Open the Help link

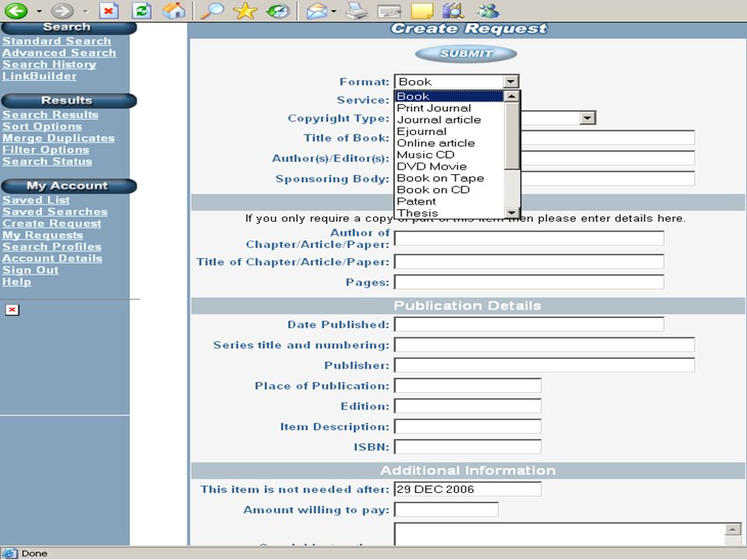pyautogui.click(x=16, y=282)
